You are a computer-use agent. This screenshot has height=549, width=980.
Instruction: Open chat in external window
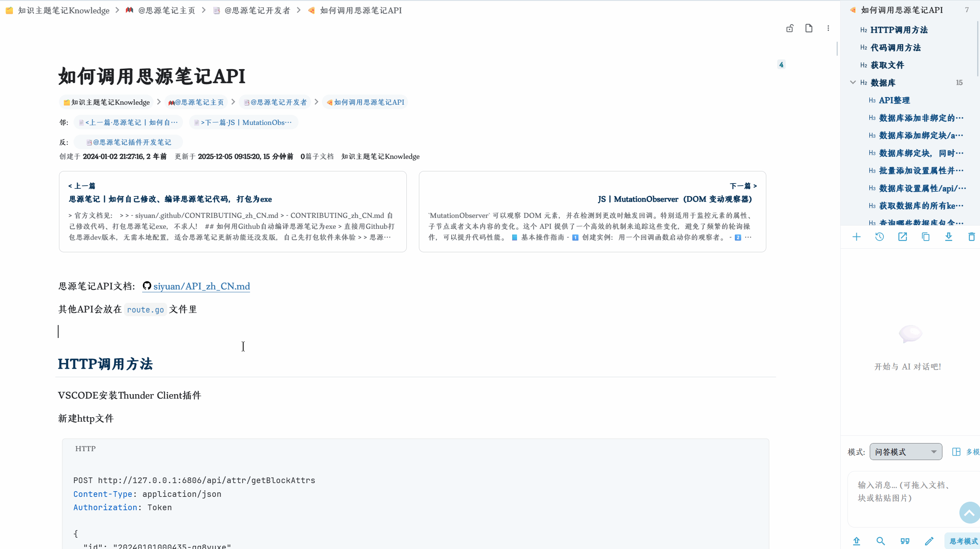[x=902, y=236]
